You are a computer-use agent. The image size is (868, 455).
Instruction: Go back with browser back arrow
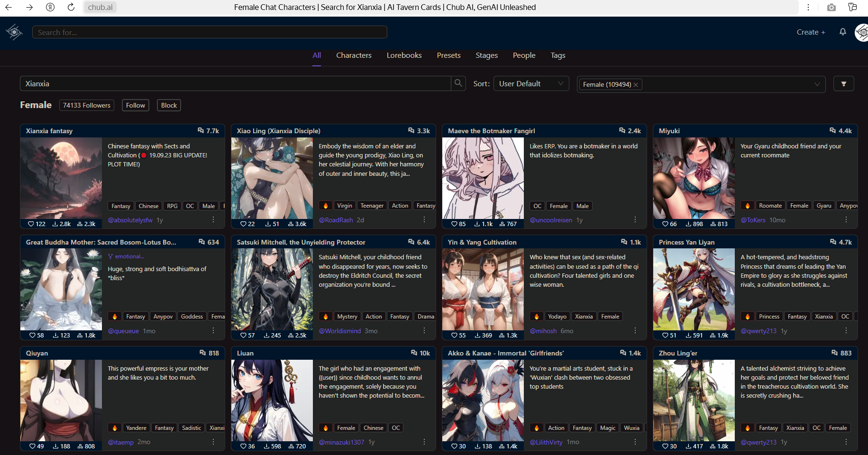coord(9,7)
